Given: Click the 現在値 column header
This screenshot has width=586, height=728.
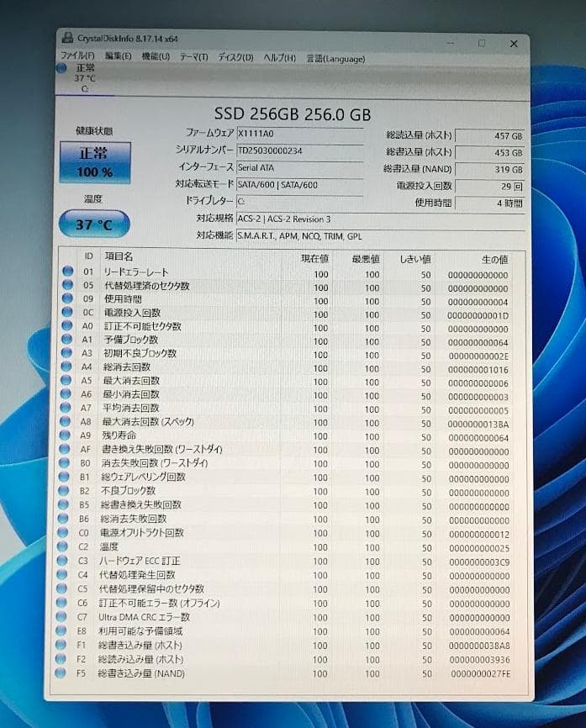Looking at the screenshot, I should click(x=314, y=259).
